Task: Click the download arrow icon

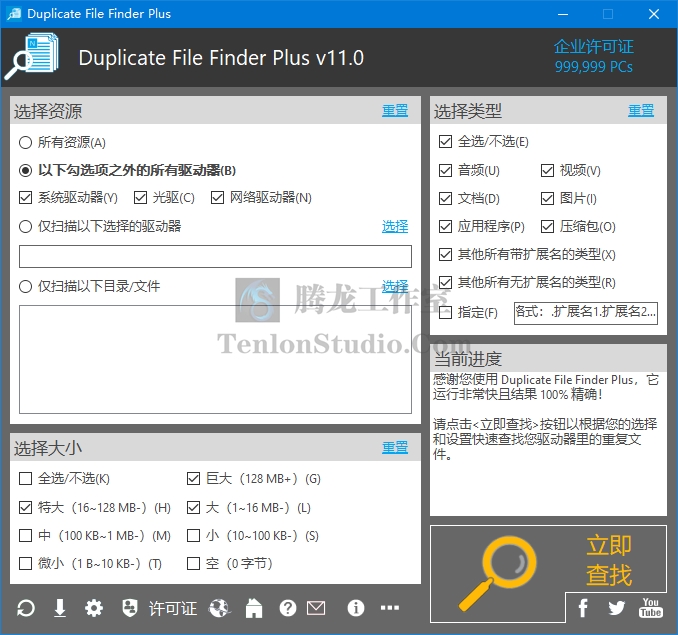Action: [60, 608]
